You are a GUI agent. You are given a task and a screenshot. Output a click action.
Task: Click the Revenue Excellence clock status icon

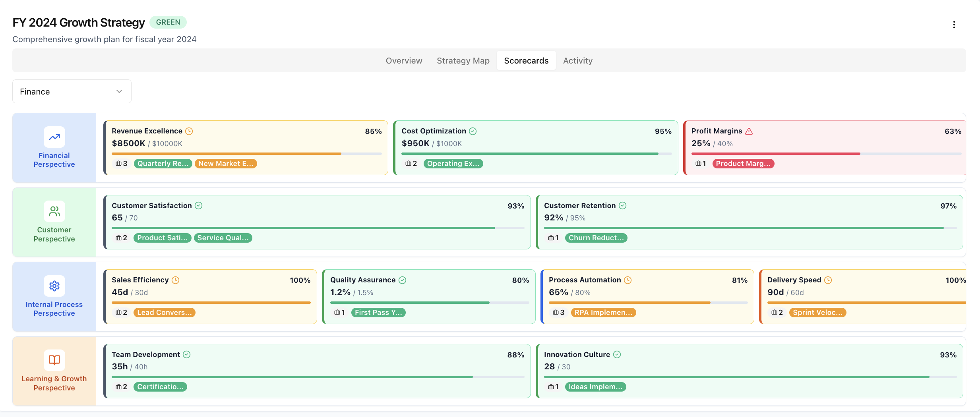(189, 131)
